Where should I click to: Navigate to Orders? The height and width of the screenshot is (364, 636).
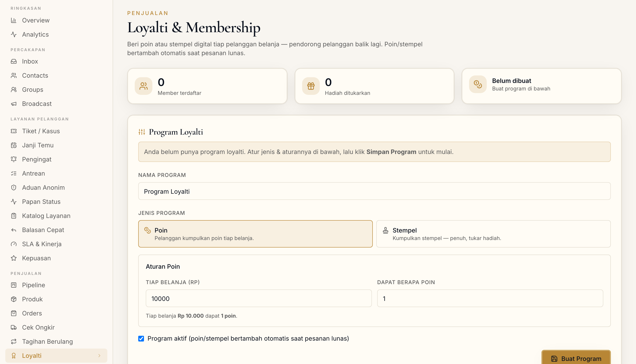(56, 313)
